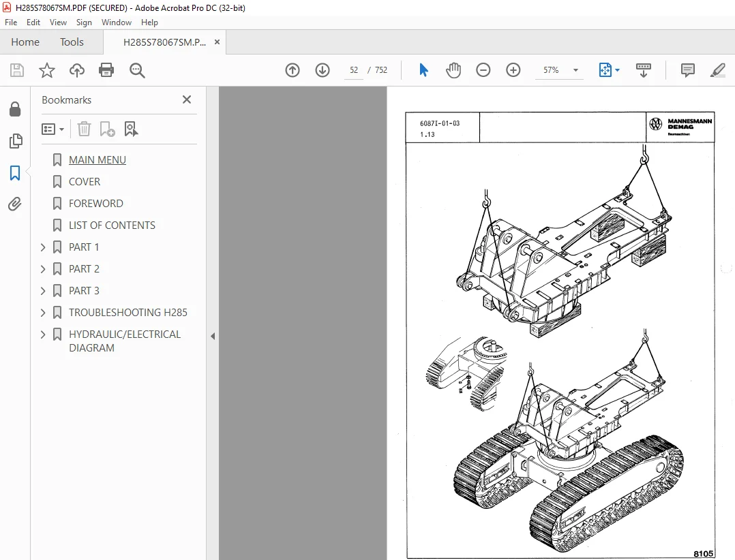Select the PART 2 bookmark label
735x560 pixels.
point(84,269)
